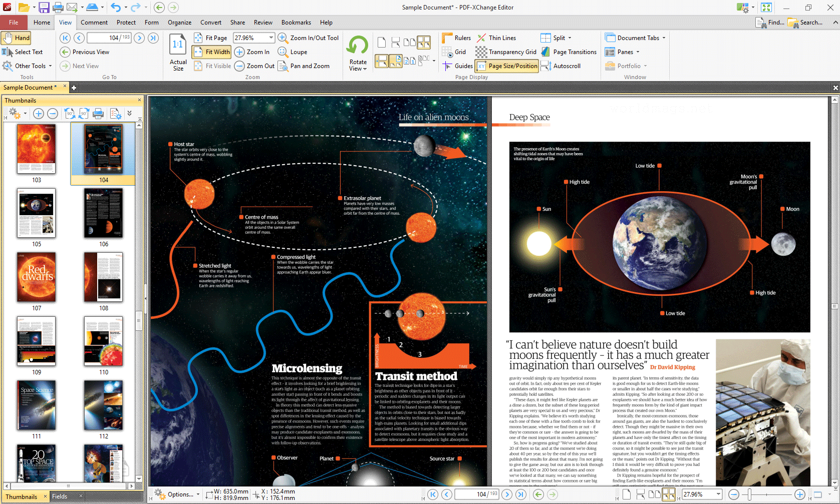840x504 pixels.
Task: Activate the Loupe tool
Action: coord(293,52)
